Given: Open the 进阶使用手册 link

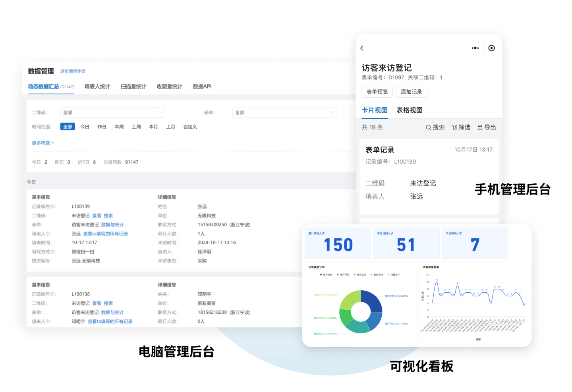Looking at the screenshot, I should [x=73, y=71].
